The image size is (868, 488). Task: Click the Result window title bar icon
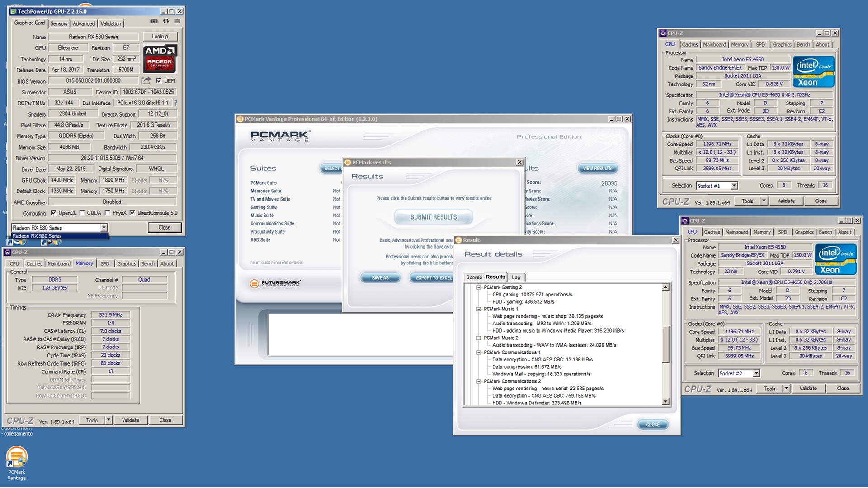pos(458,240)
